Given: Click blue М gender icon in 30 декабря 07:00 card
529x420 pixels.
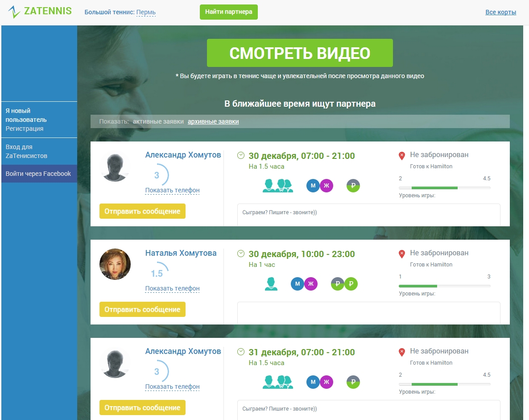Looking at the screenshot, I should [x=313, y=186].
